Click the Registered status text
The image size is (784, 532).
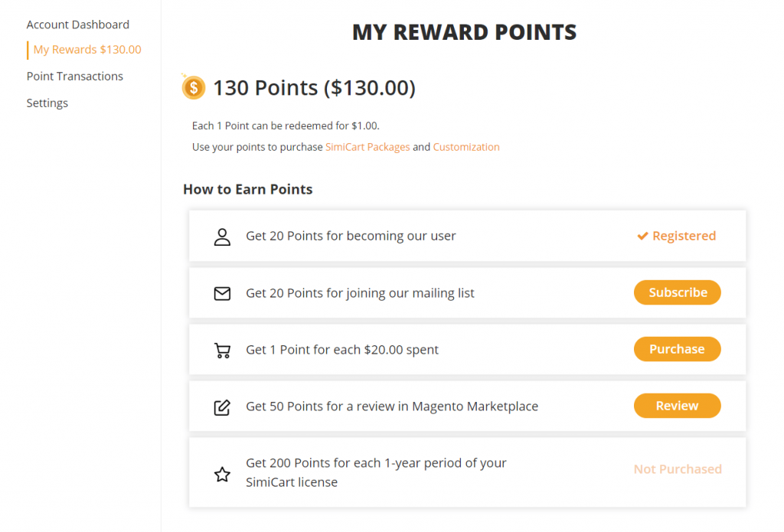pos(684,236)
